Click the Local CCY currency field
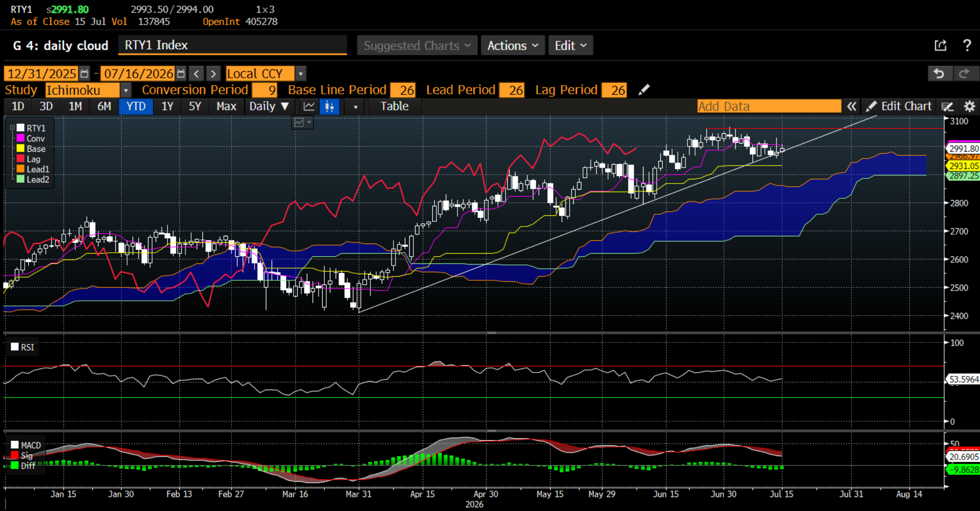The width and height of the screenshot is (980, 511). [260, 73]
